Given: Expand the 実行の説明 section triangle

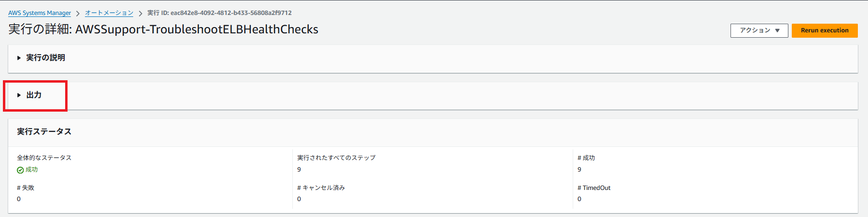Looking at the screenshot, I should 19,58.
